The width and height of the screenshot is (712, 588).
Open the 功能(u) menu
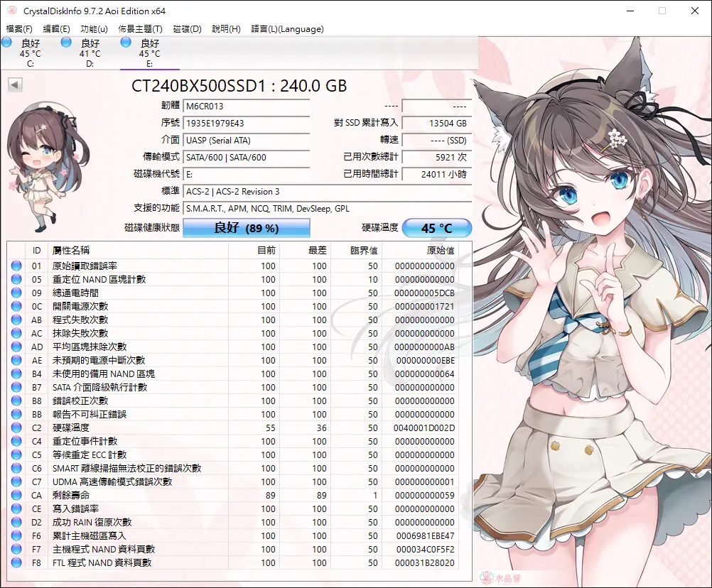click(x=94, y=29)
